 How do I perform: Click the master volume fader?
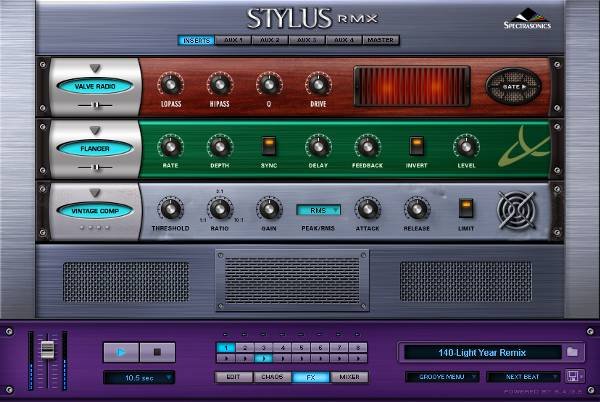coord(46,350)
